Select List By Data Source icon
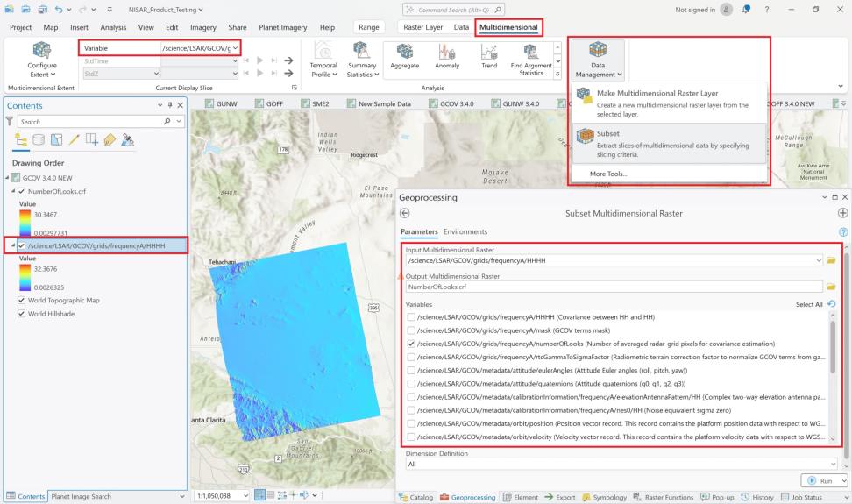 pyautogui.click(x=39, y=140)
